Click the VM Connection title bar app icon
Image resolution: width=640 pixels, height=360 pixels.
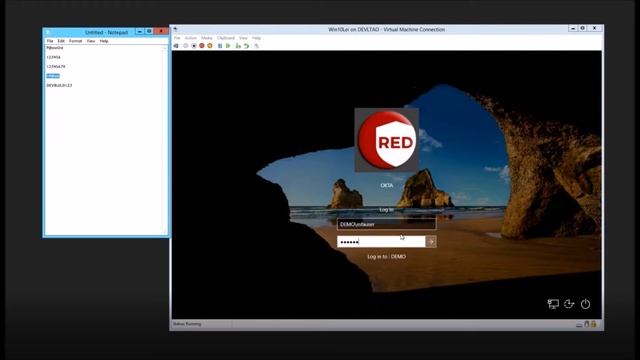(176, 29)
